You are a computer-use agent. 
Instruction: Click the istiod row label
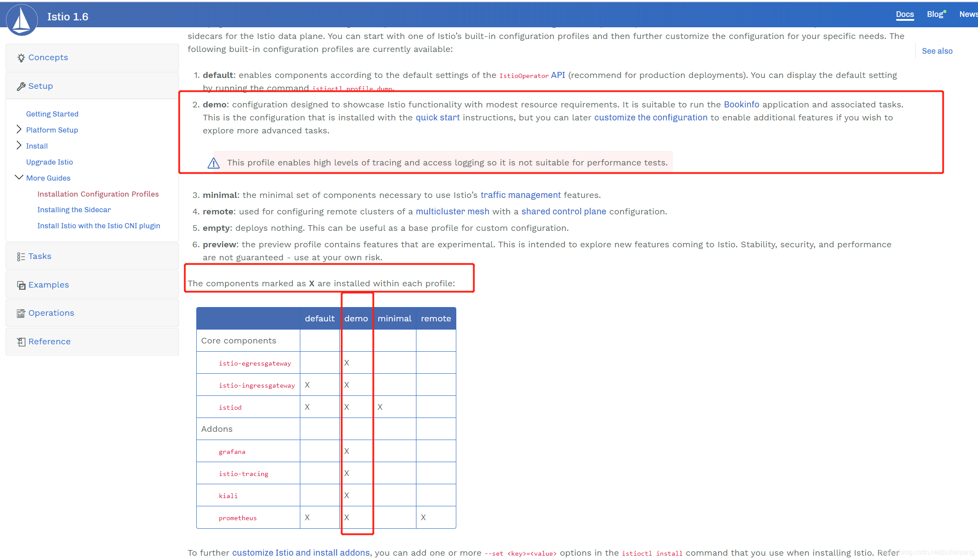tap(230, 408)
